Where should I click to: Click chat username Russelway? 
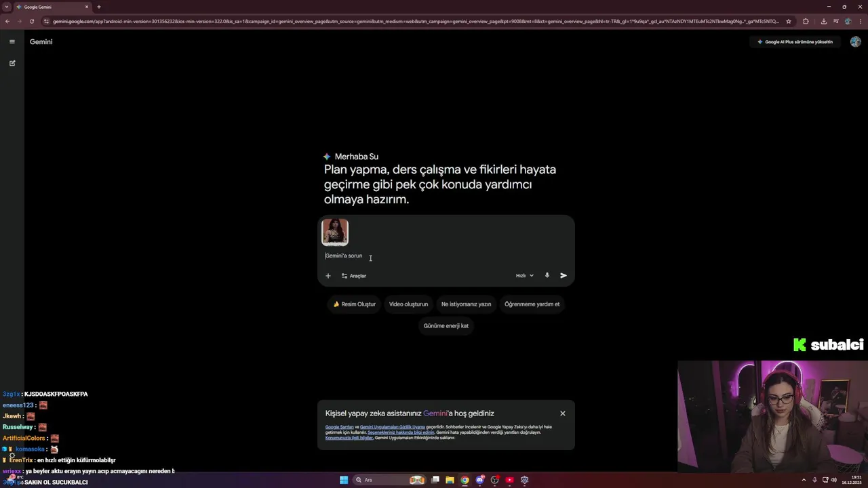click(x=18, y=427)
